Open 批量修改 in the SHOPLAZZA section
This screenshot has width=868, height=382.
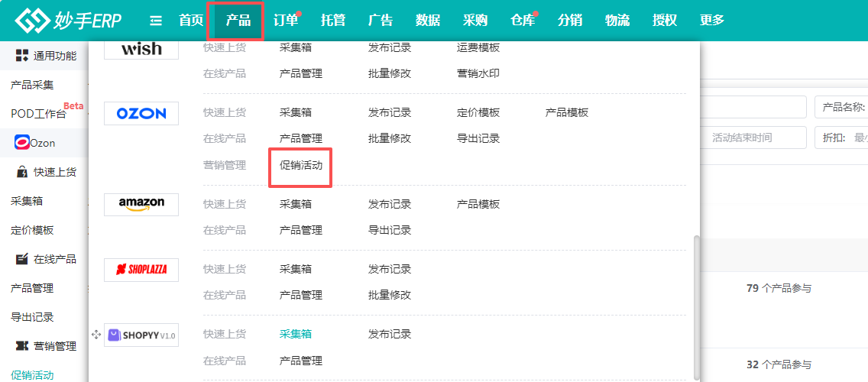(390, 295)
